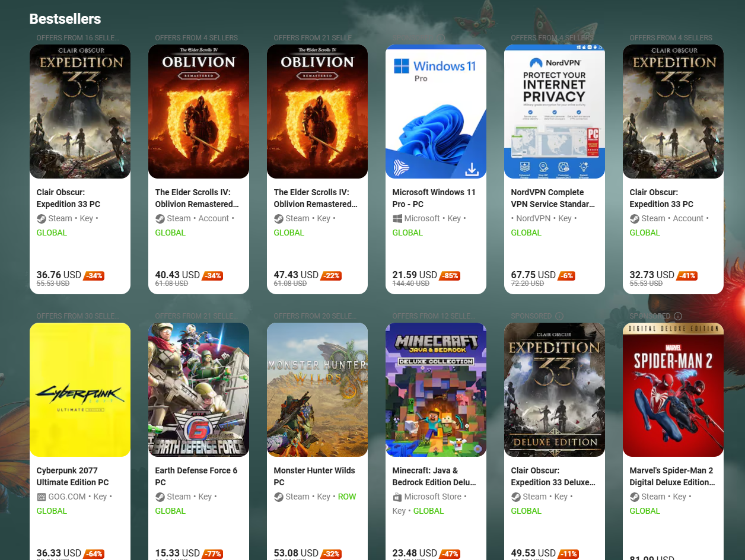
Task: Click info icon beside SPONSORED above Clair Obscur Deluxe
Action: [x=559, y=316]
